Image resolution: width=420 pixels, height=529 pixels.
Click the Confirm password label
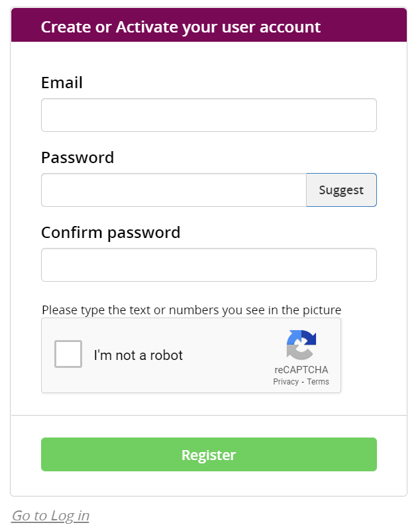coord(111,233)
